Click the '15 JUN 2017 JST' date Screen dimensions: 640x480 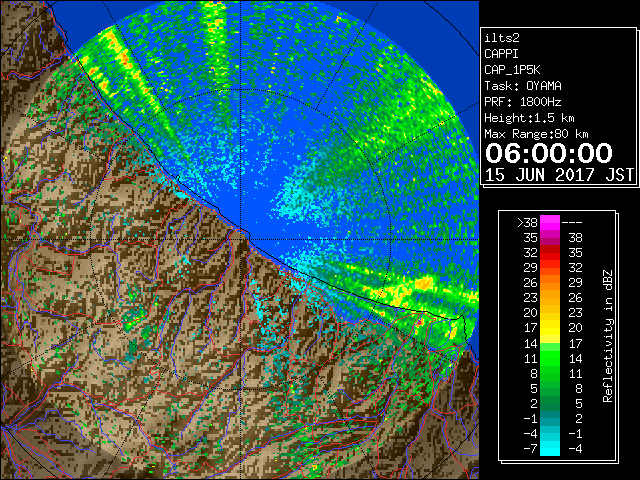click(559, 175)
